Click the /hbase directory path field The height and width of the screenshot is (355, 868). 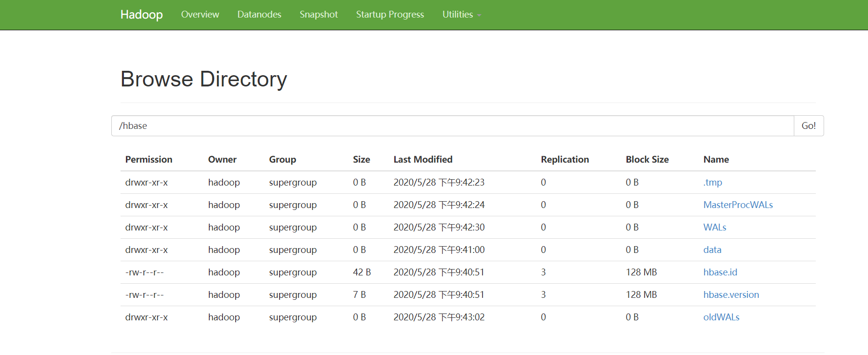pyautogui.click(x=453, y=125)
